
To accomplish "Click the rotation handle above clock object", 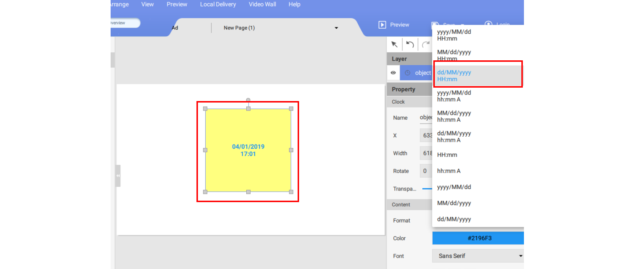I will coord(248,100).
